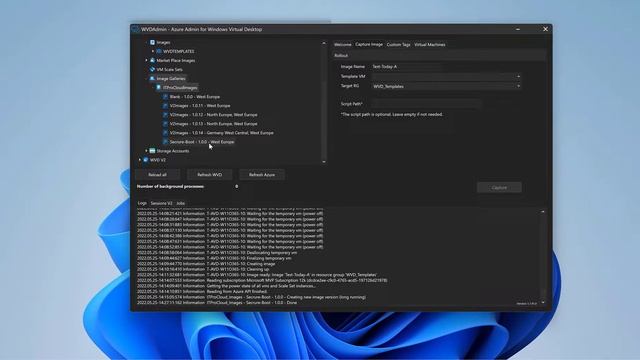Click the WVD V2 node icon

[x=146, y=160]
